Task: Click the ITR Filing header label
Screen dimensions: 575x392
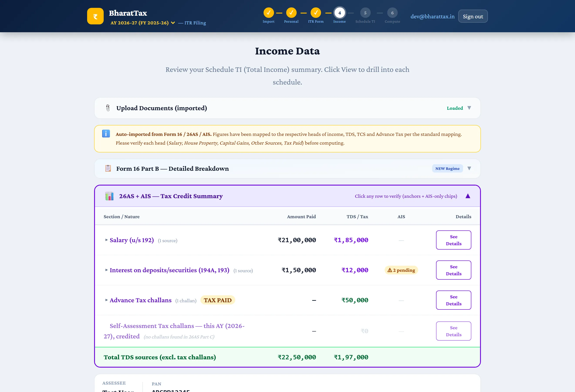Action: tap(192, 23)
